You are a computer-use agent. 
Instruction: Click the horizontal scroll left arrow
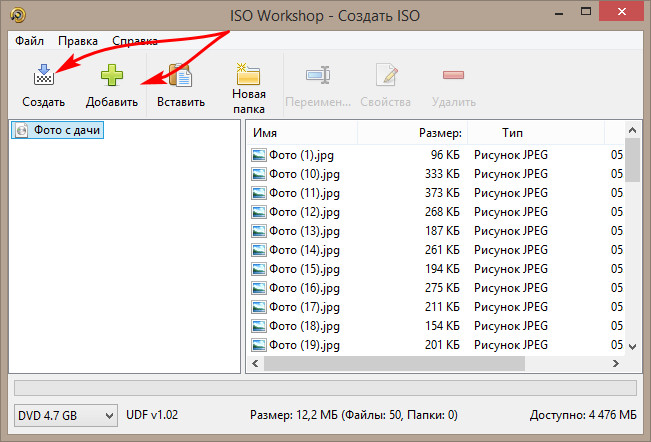pos(255,364)
